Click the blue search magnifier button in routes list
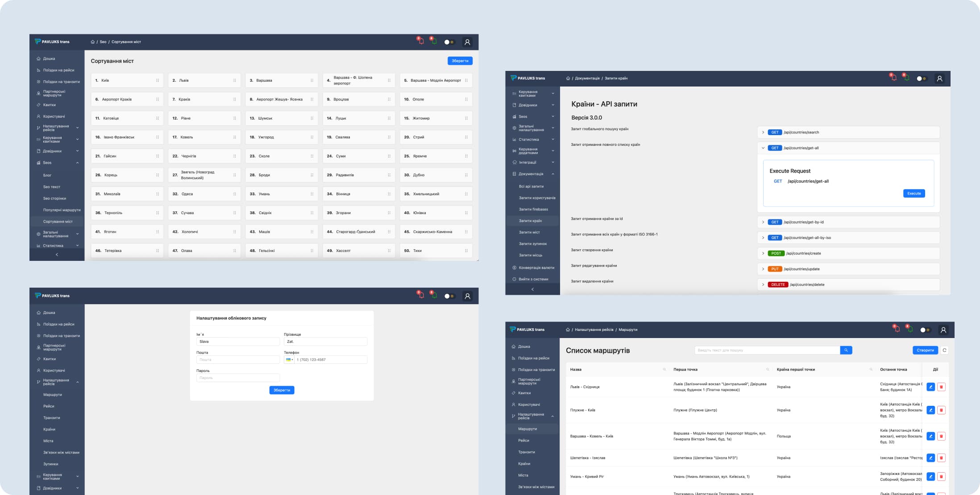Screen dimensions: 980x495 coord(846,351)
